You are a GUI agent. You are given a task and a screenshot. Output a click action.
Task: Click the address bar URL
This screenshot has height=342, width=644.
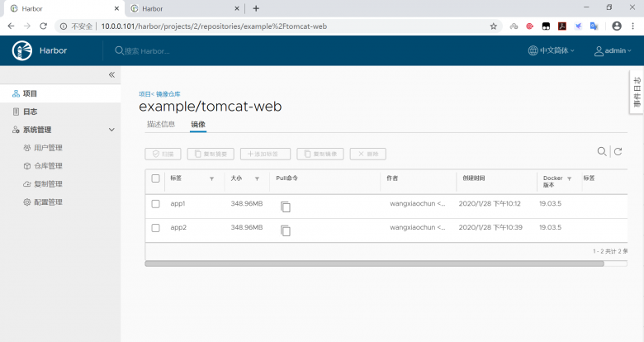click(214, 26)
